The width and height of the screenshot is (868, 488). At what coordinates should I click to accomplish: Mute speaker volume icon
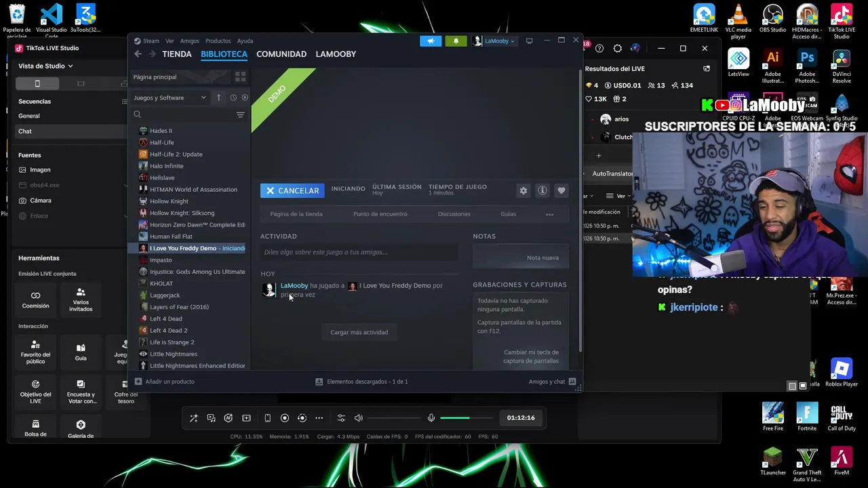[358, 418]
